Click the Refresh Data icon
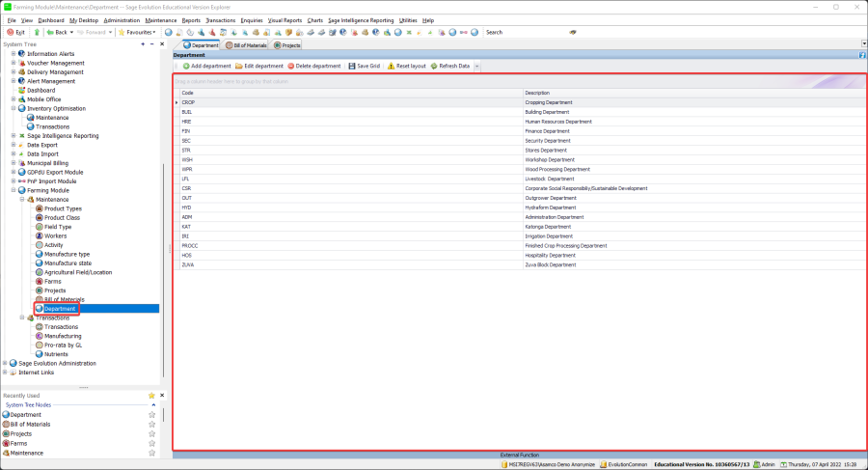The width and height of the screenshot is (868, 470). click(434, 67)
